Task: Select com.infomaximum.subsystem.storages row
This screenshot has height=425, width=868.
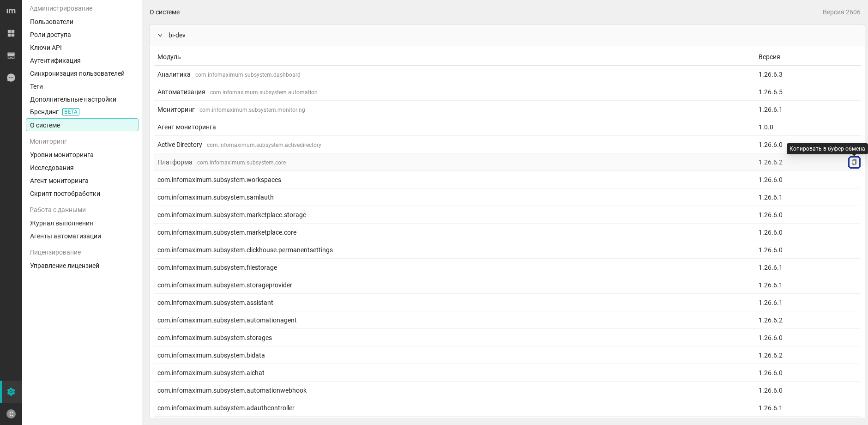Action: click(507, 338)
